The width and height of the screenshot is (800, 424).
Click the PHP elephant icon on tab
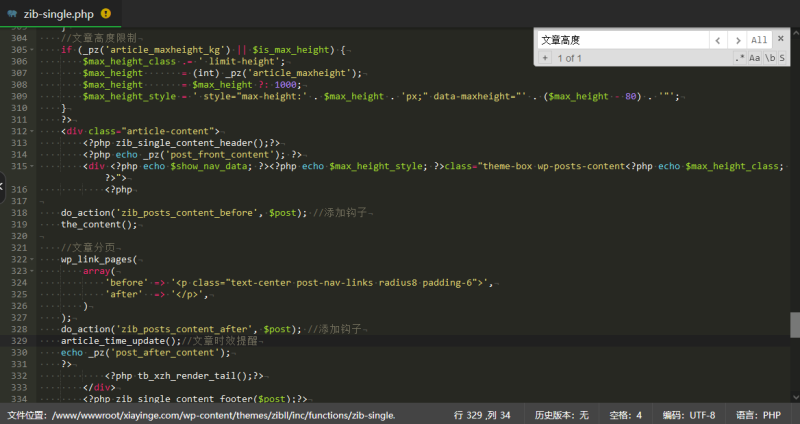coord(11,15)
